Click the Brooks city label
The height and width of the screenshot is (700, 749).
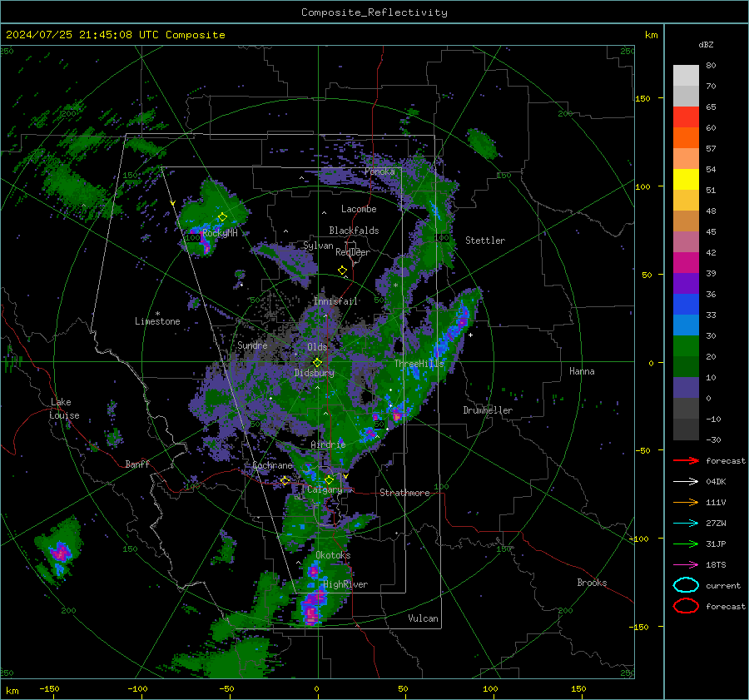(592, 583)
